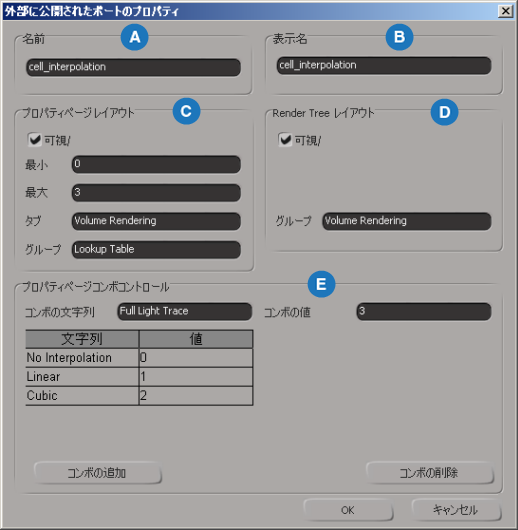Toggle 可視 checkbox in property page layout

pyautogui.click(x=34, y=140)
